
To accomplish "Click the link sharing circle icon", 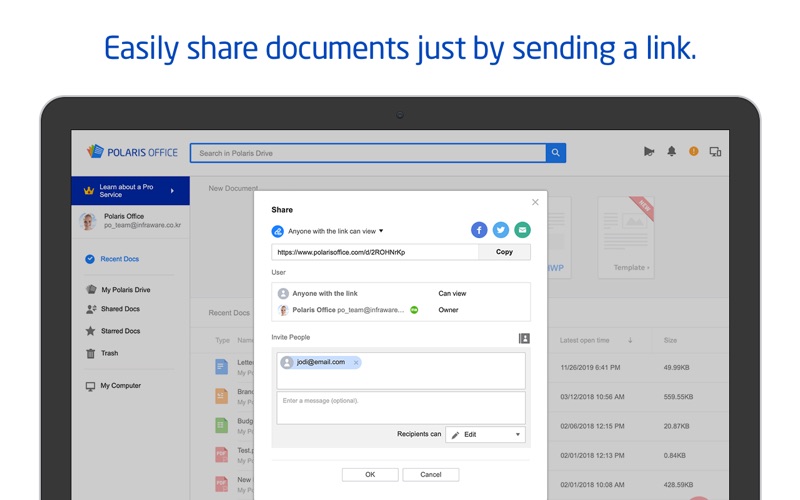I will 278,232.
